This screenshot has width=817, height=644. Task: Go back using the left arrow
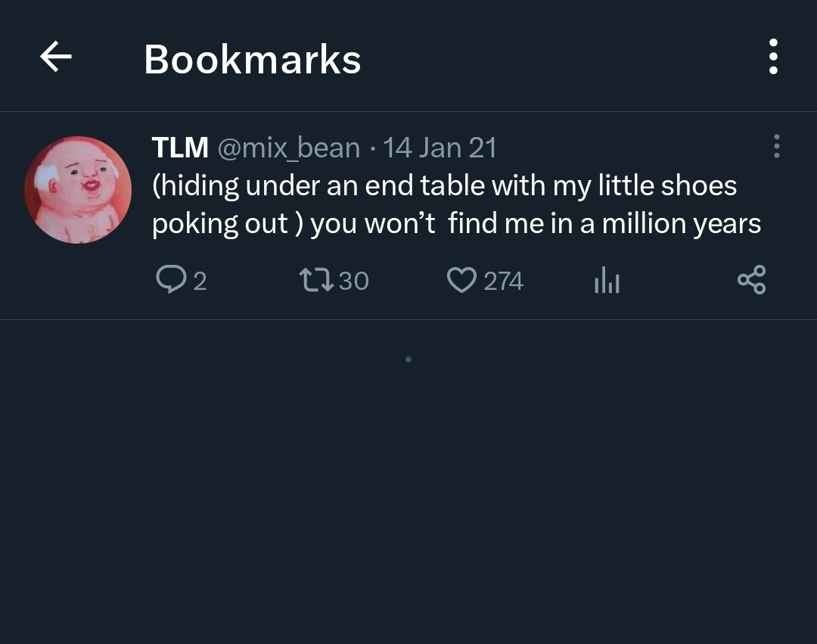click(x=56, y=57)
